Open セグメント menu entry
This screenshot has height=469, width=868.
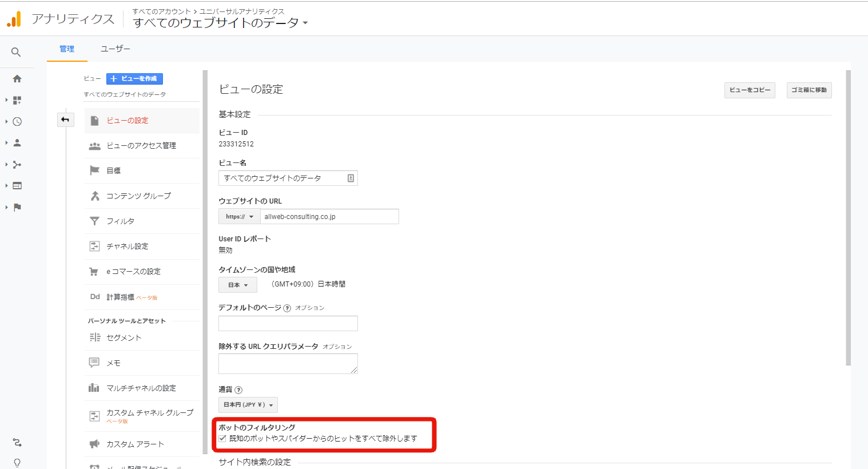tap(142, 338)
